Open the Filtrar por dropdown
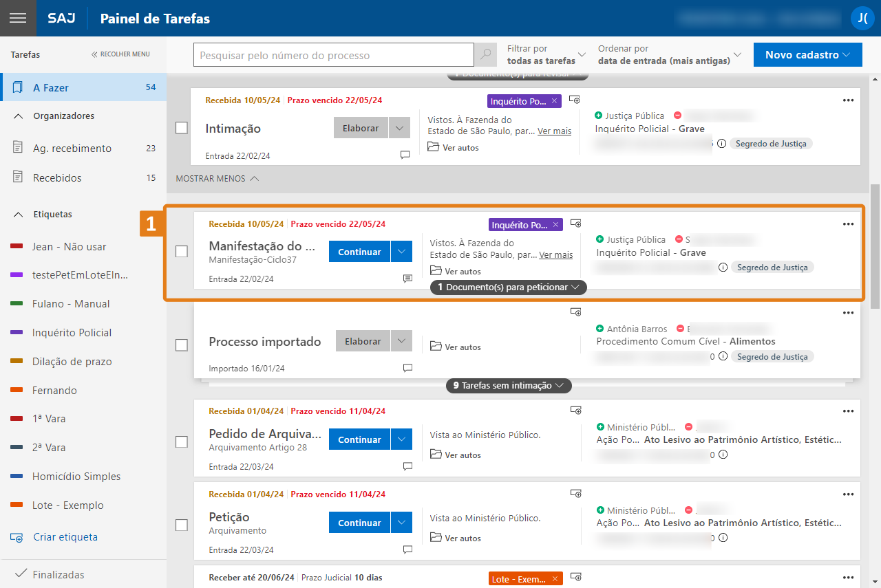 click(x=546, y=55)
